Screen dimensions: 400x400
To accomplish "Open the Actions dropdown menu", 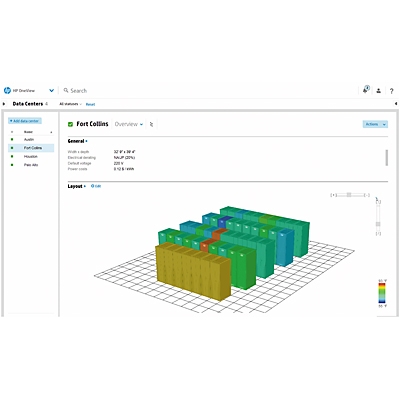I will (375, 124).
